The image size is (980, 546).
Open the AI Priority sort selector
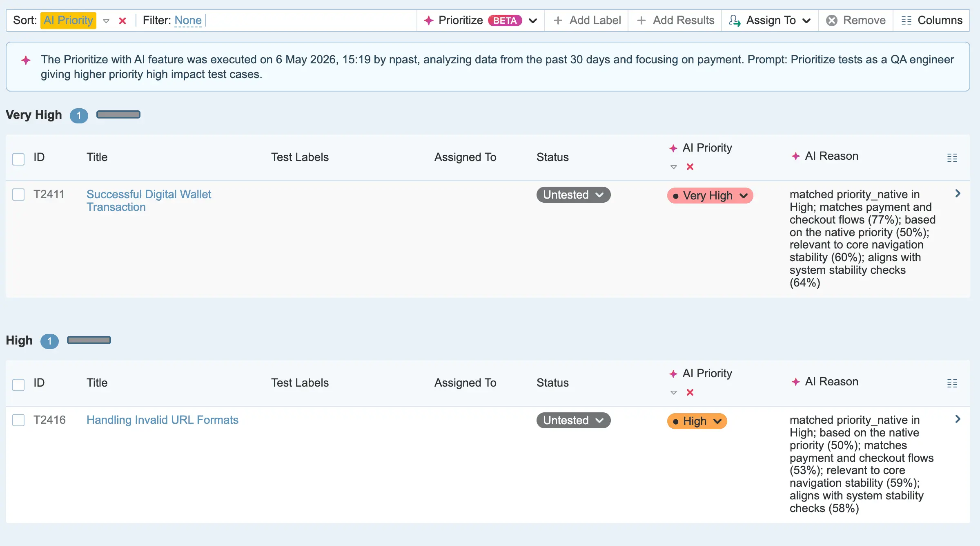click(68, 20)
